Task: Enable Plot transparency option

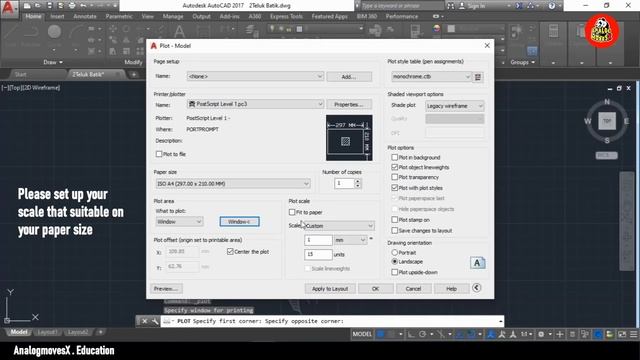Action: 394,177
